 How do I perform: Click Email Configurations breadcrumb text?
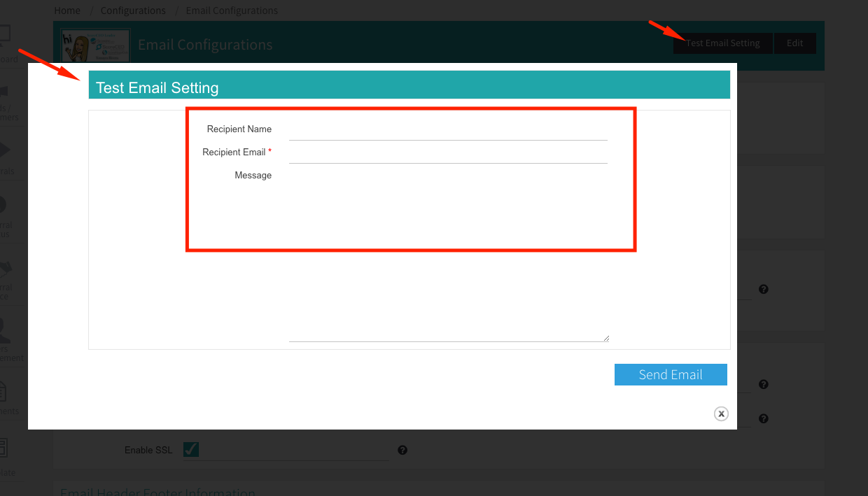click(232, 10)
